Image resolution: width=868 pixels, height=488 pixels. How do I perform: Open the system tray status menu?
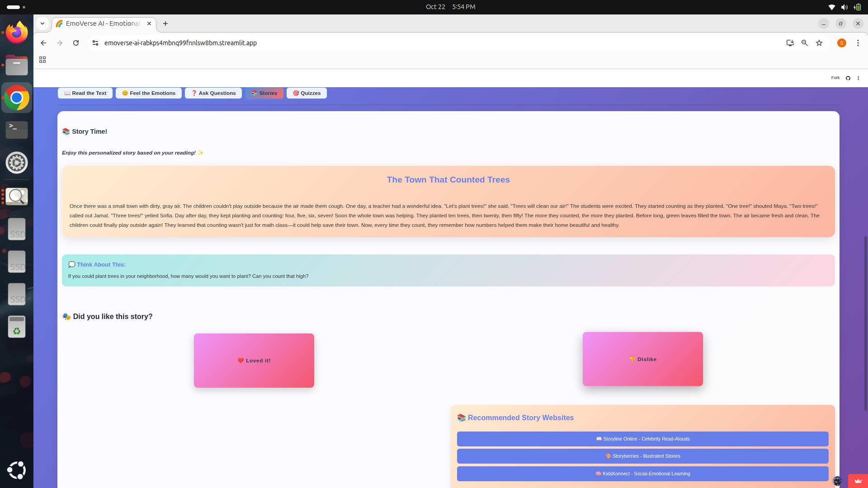tap(844, 7)
